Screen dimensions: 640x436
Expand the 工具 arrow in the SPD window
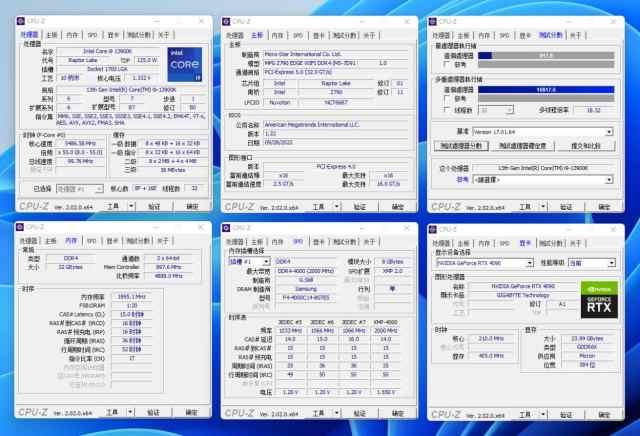point(337,413)
